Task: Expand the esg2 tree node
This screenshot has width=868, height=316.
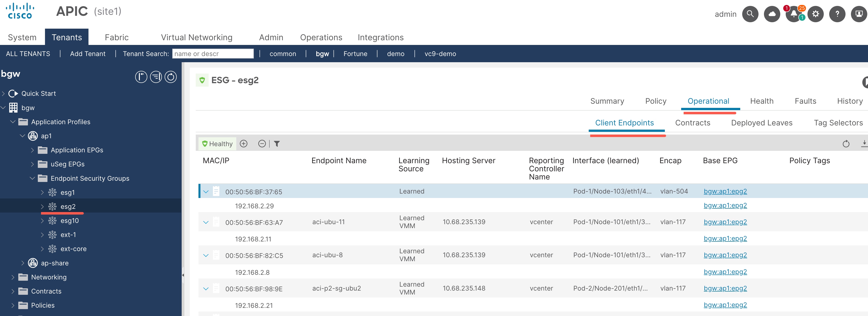Action: pyautogui.click(x=42, y=207)
